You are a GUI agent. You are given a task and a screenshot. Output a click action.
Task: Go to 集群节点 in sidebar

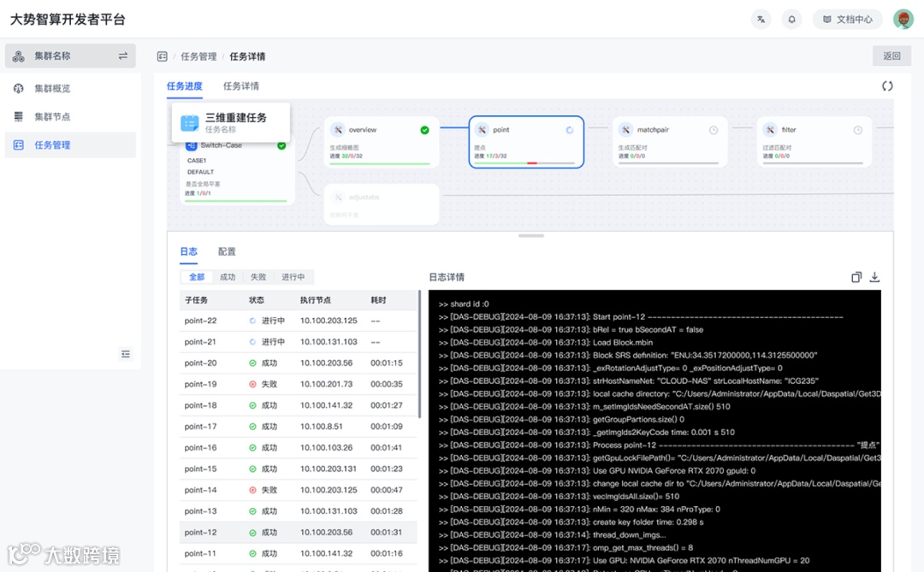70,116
